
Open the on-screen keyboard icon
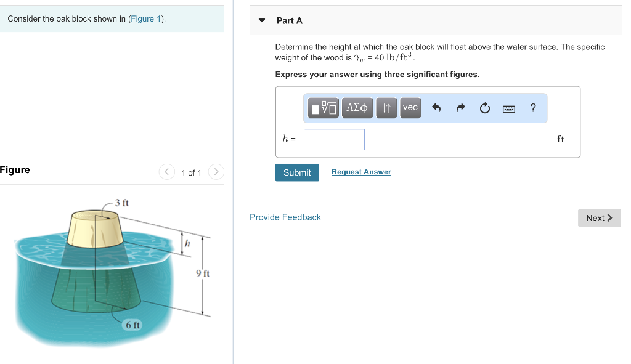tap(508, 108)
